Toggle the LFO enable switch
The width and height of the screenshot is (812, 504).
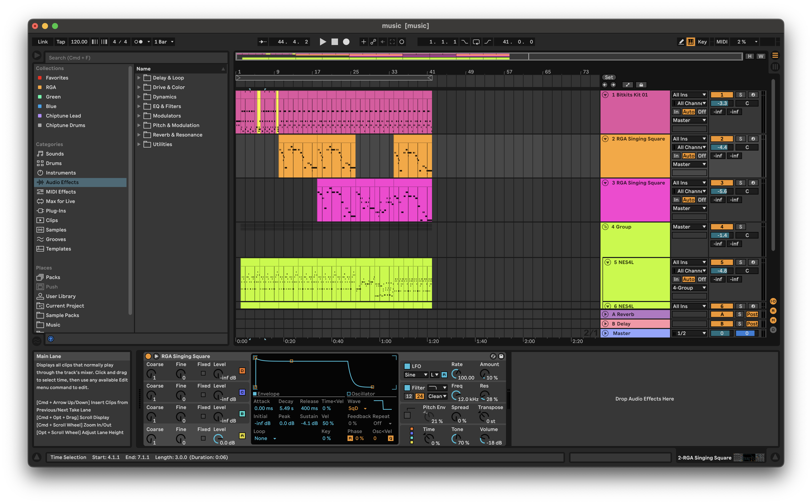(x=407, y=366)
